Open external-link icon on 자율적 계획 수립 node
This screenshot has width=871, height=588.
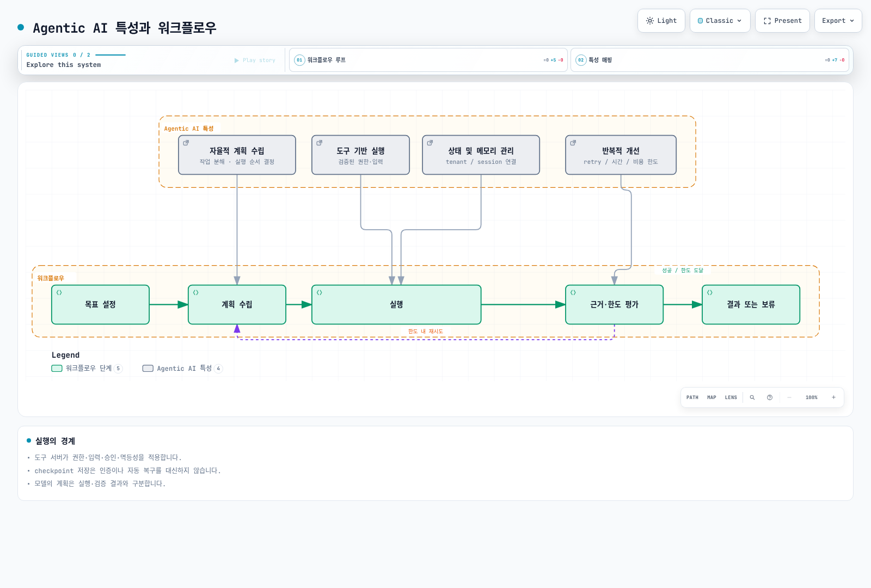coord(186,143)
